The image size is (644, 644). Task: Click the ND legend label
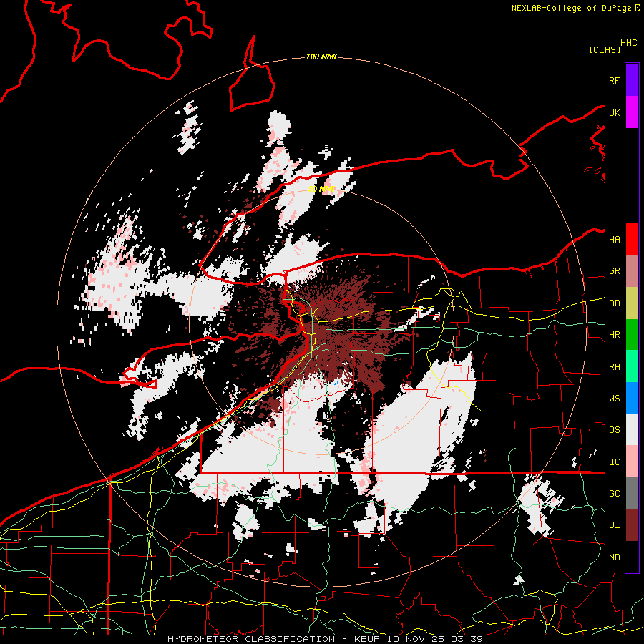tap(615, 557)
